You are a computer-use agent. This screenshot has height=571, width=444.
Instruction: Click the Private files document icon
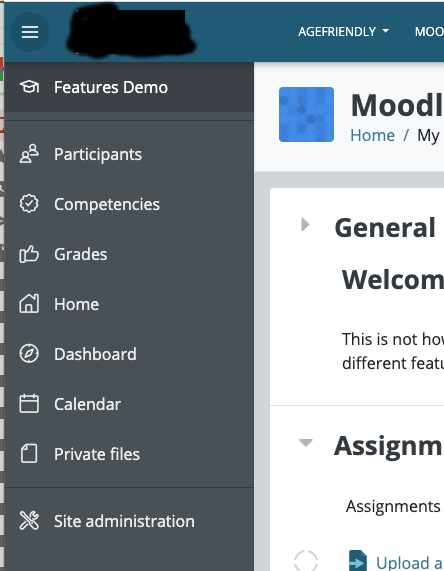pyautogui.click(x=29, y=454)
